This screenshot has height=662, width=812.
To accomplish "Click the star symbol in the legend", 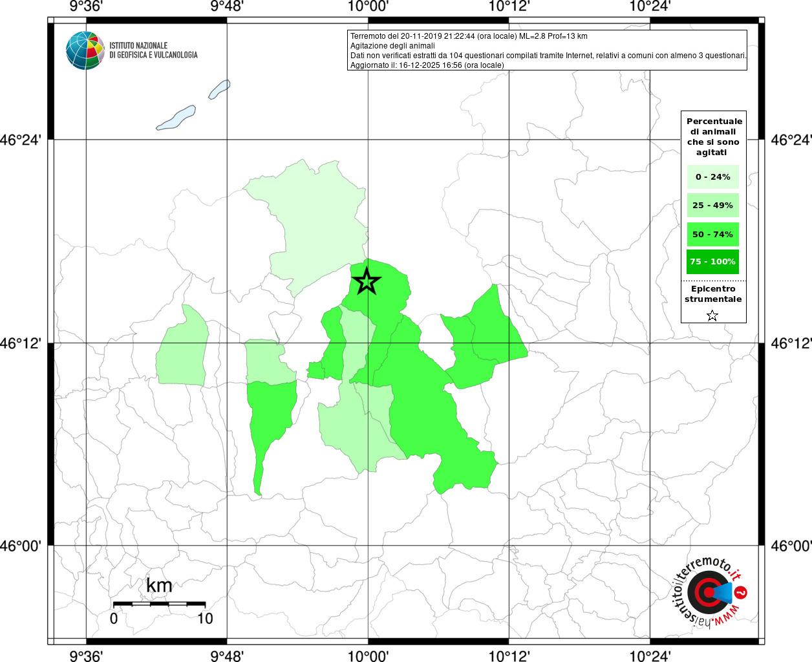I will (x=712, y=315).
